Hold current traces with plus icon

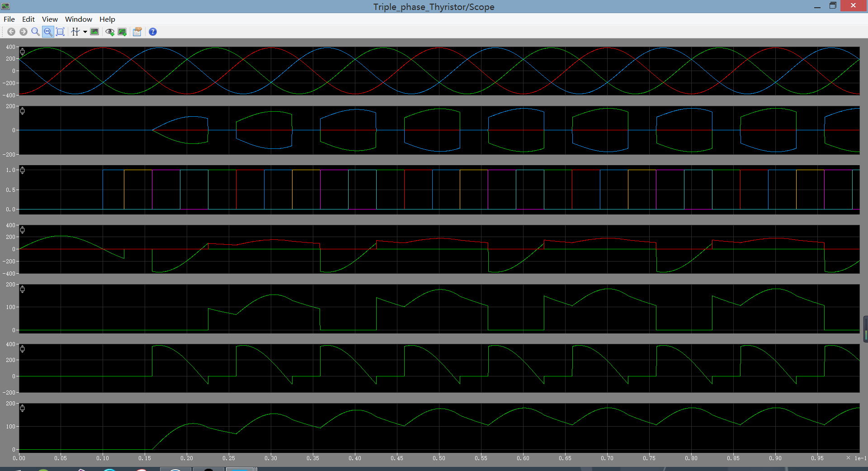click(122, 32)
